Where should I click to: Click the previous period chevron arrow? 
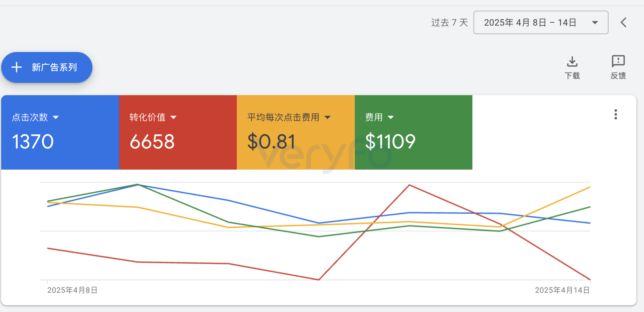(623, 22)
